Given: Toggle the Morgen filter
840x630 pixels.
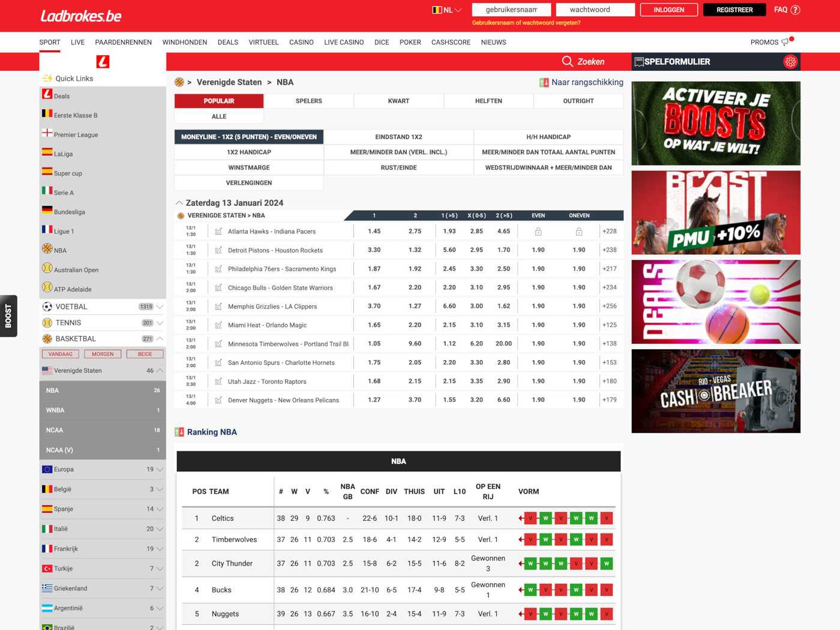Looking at the screenshot, I should pyautogui.click(x=103, y=354).
